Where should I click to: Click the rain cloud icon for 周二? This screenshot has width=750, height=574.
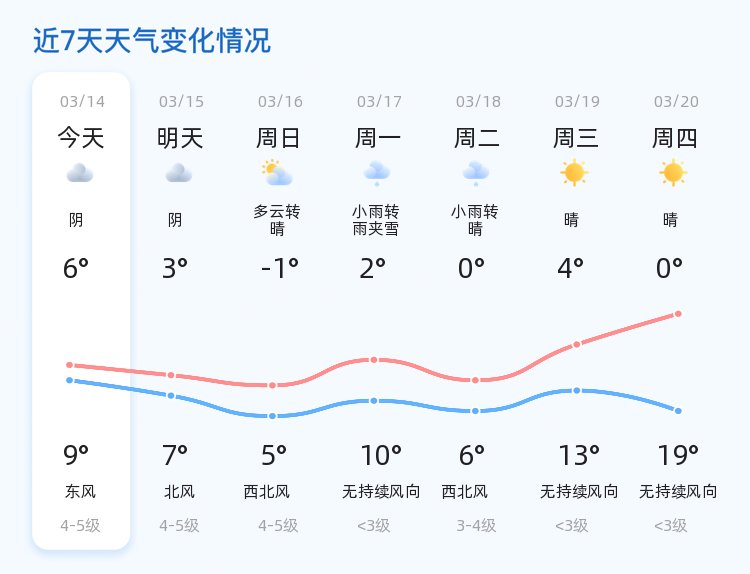pos(476,173)
